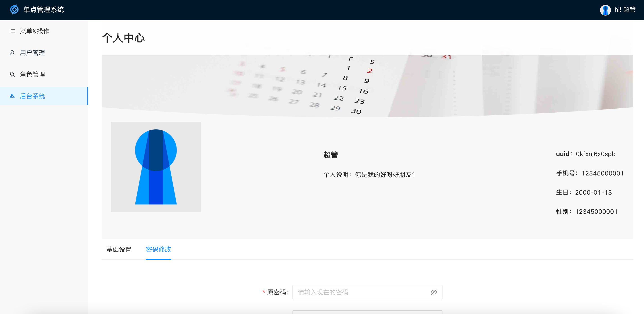Click the user icon beside 用户管理
Image resolution: width=644 pixels, height=314 pixels.
click(12, 53)
